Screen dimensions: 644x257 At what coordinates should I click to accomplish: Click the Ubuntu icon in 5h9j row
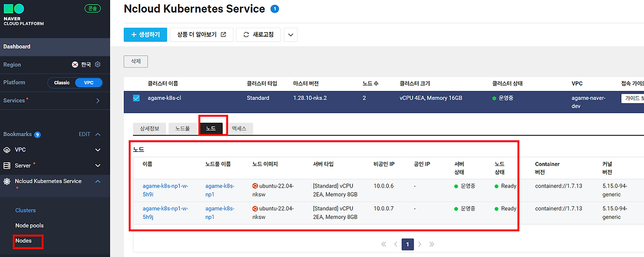point(255,209)
